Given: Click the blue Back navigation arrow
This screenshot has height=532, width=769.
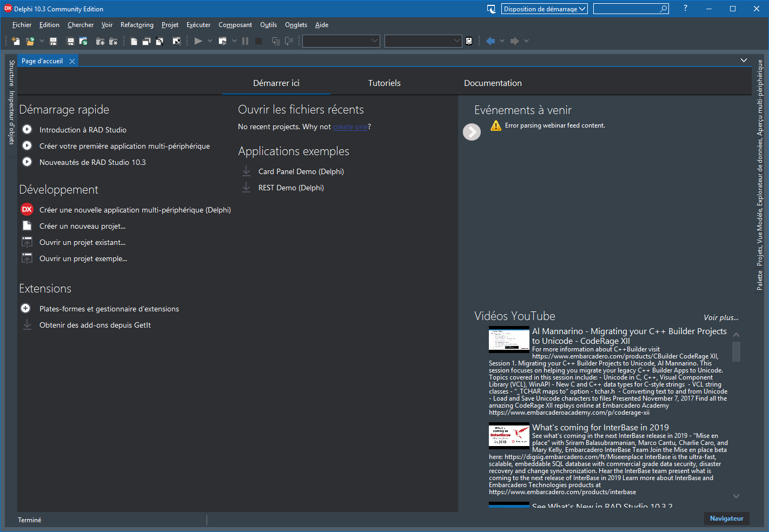Looking at the screenshot, I should point(490,41).
